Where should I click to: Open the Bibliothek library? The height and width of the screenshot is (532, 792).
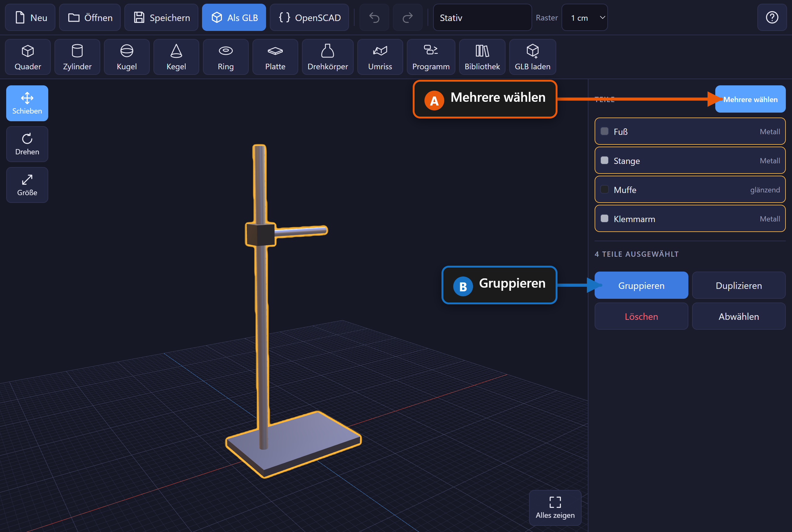(482, 57)
